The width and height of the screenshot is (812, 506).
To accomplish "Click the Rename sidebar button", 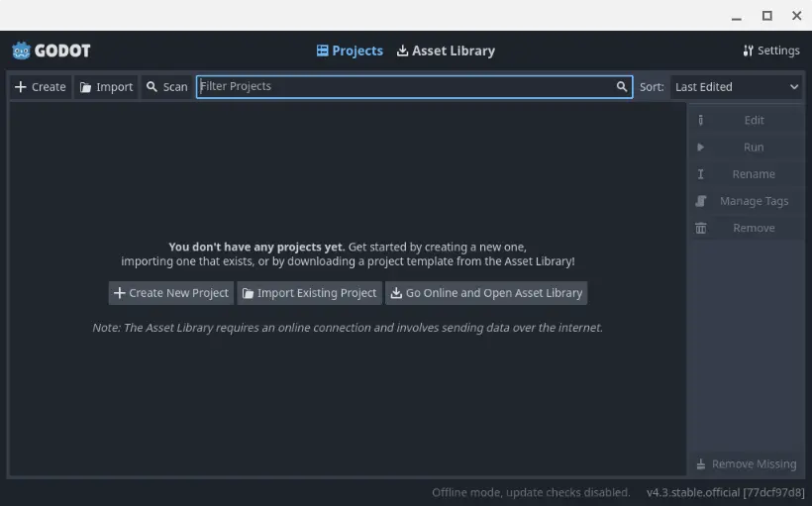I will tap(745, 174).
